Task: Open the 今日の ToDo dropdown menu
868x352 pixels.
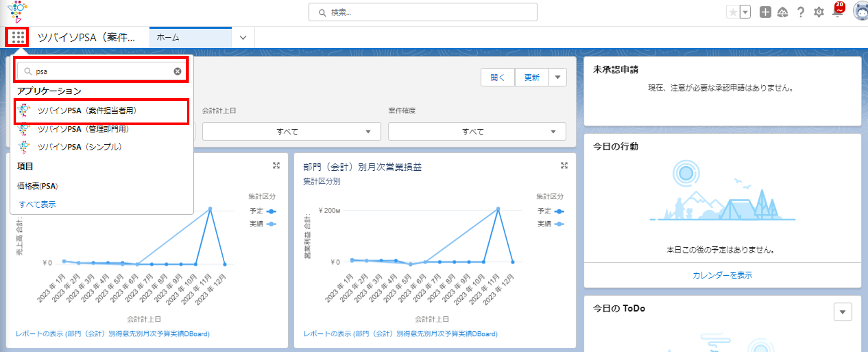Action: point(842,312)
